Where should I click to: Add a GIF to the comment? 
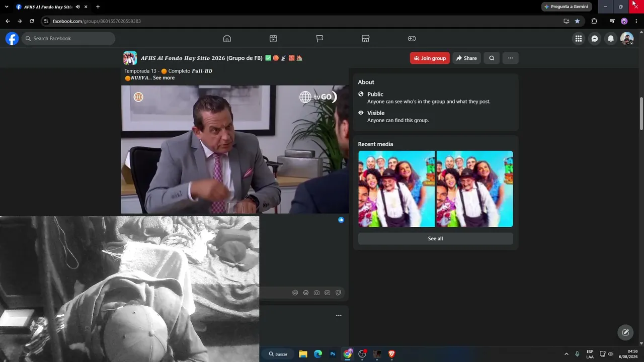tap(328, 293)
